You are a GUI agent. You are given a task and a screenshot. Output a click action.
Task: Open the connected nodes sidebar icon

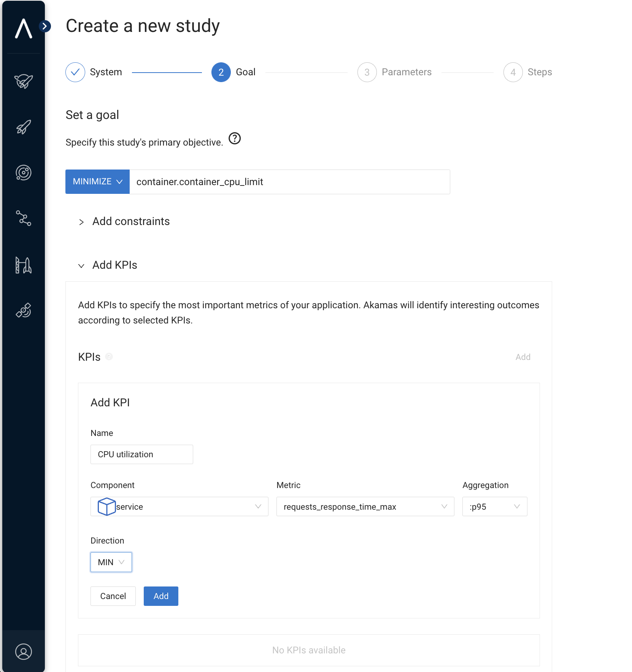click(x=23, y=218)
